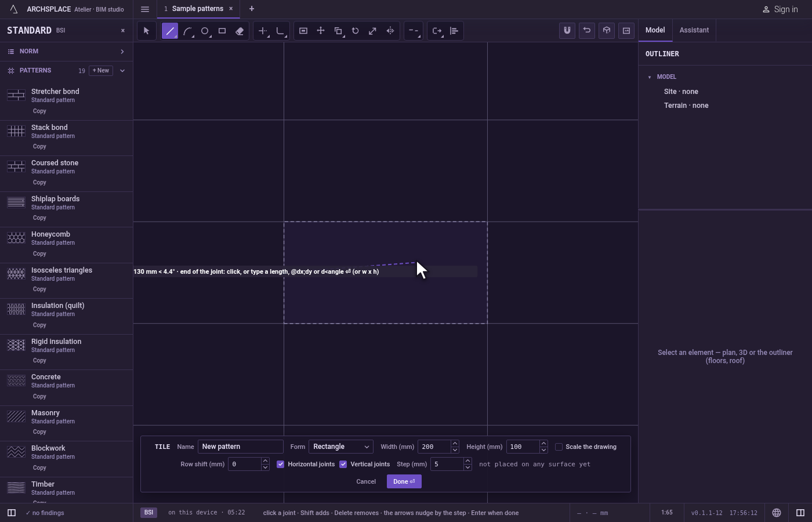Open the Form dropdown set to Rectangle
The height and width of the screenshot is (522, 812).
click(x=341, y=447)
